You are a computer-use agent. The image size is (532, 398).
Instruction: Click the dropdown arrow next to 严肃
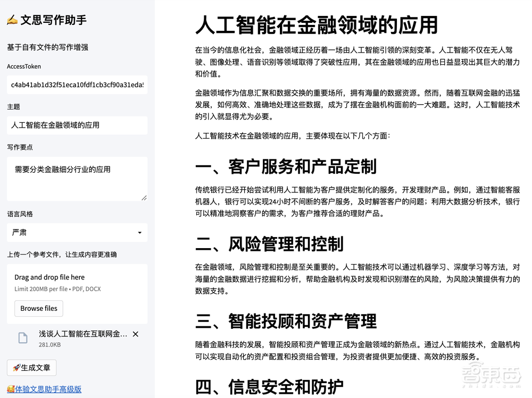(140, 232)
